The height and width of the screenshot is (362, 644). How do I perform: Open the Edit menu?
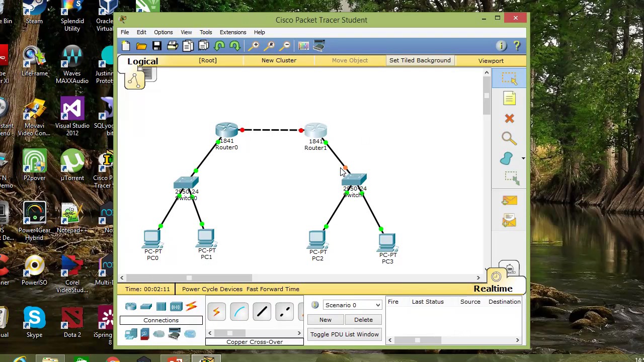tap(141, 32)
